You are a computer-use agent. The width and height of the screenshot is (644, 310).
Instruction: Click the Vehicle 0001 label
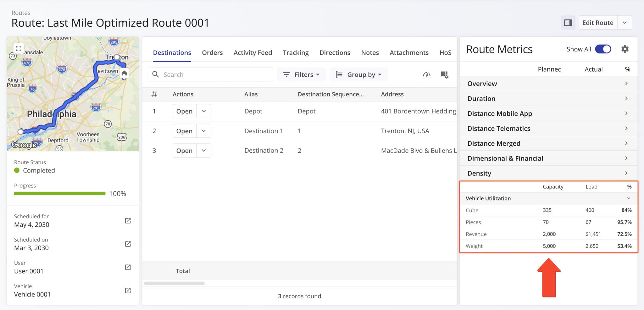coord(32,294)
